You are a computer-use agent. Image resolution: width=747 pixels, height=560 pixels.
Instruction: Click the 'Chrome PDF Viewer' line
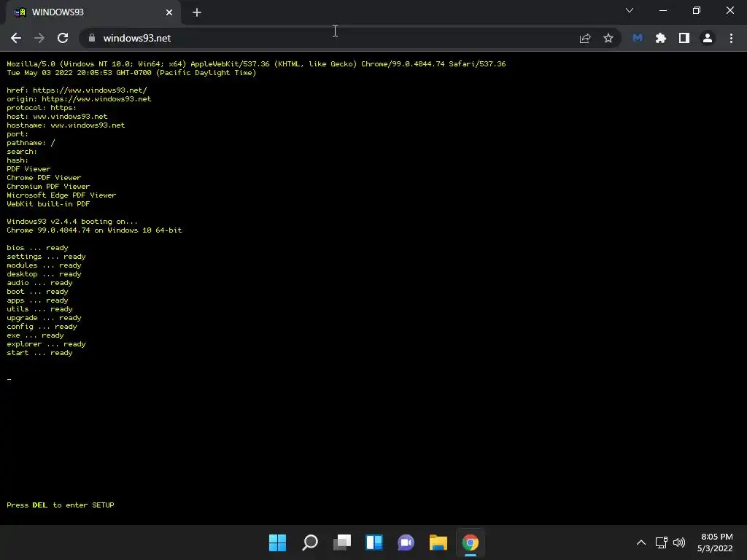44,178
